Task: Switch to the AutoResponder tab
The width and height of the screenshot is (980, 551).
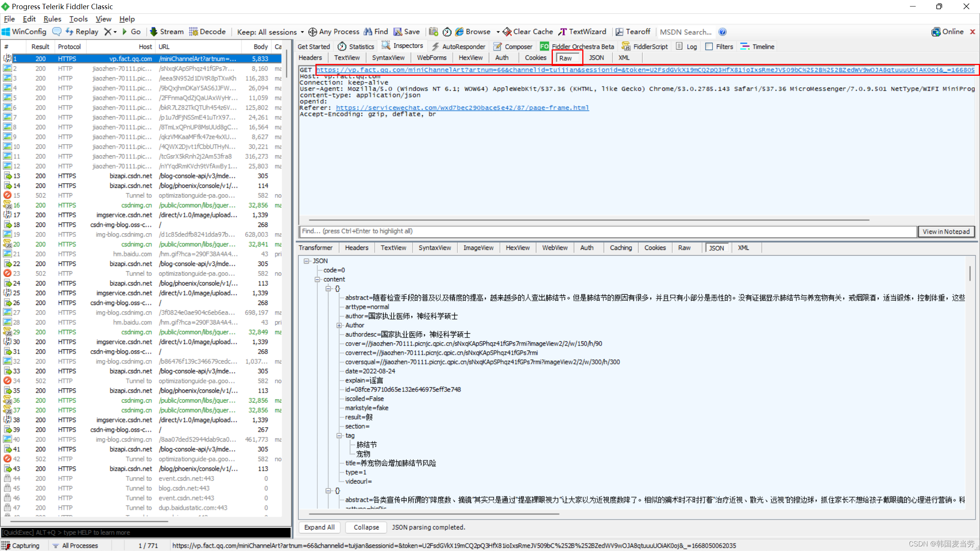Action: (458, 46)
